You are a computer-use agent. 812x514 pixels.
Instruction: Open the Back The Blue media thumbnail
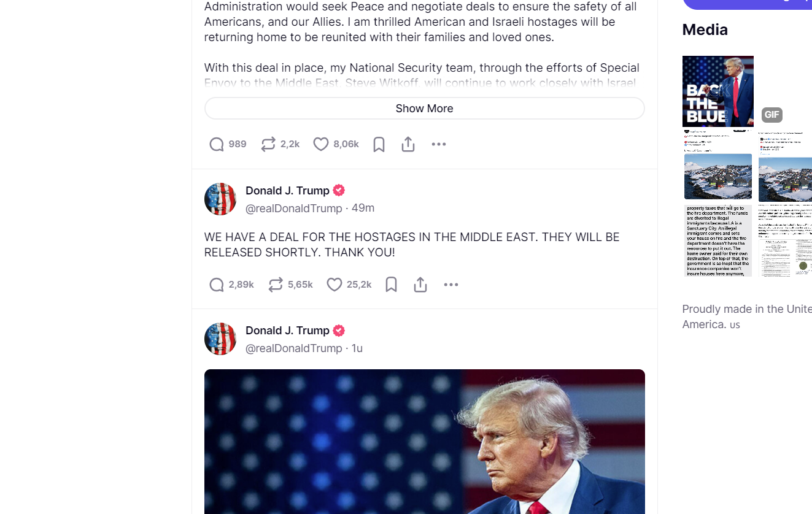[717, 91]
